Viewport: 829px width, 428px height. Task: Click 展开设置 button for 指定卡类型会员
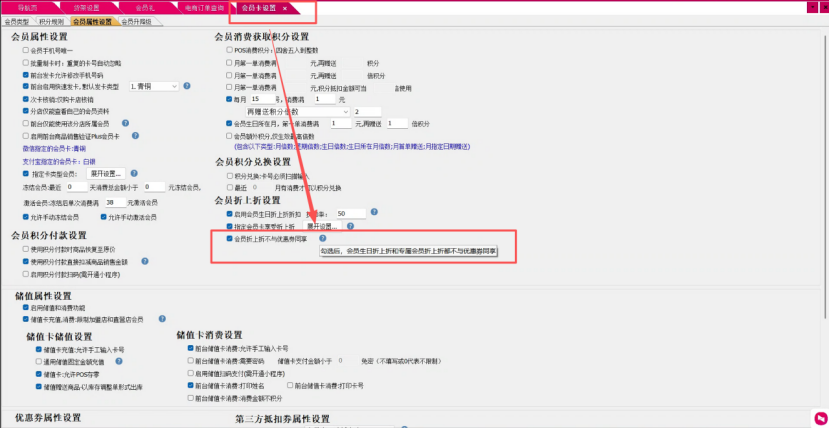106,173
